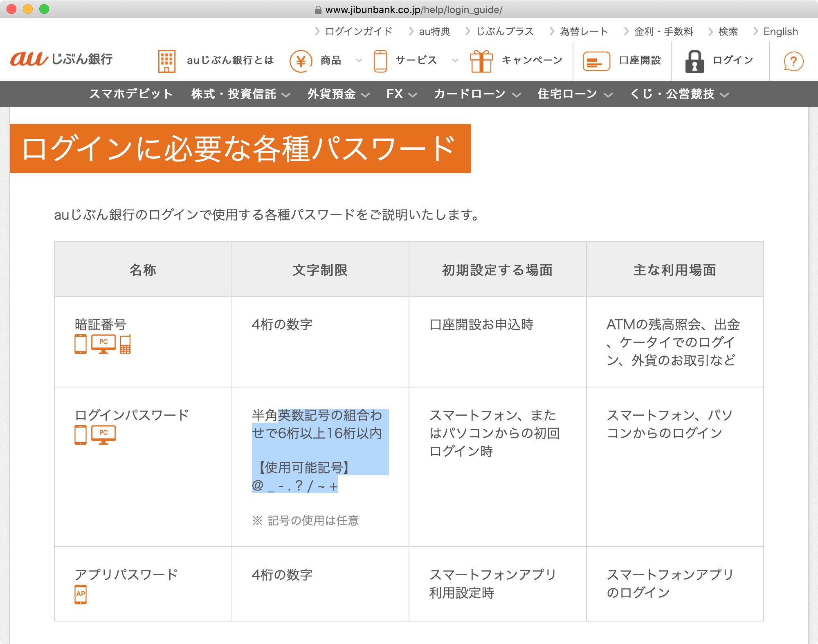Viewport: 818px width, 644px height.
Task: Expand the 株式・投資信託 menu
Action: pyautogui.click(x=240, y=94)
